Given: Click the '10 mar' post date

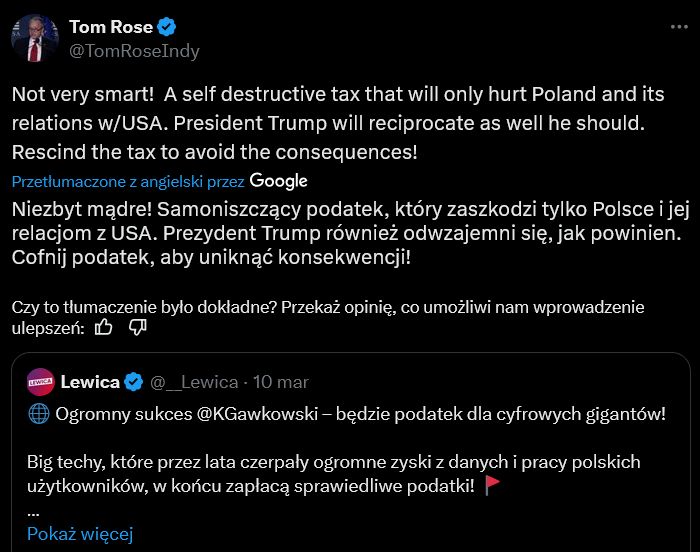Looking at the screenshot, I should coord(281,382).
